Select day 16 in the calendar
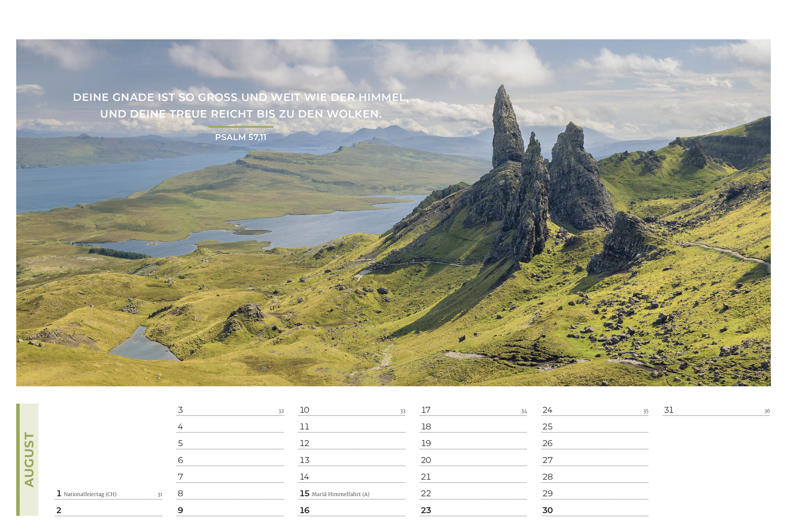This screenshot has height=532, width=787. click(x=305, y=510)
